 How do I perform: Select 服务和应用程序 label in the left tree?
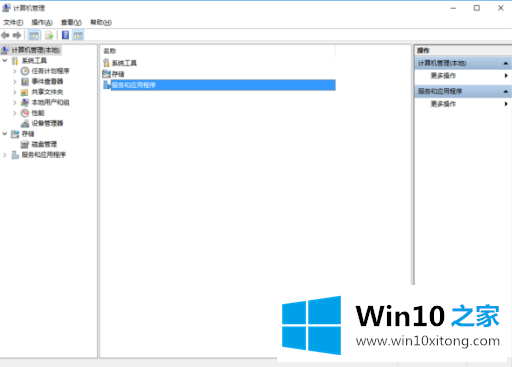[44, 155]
